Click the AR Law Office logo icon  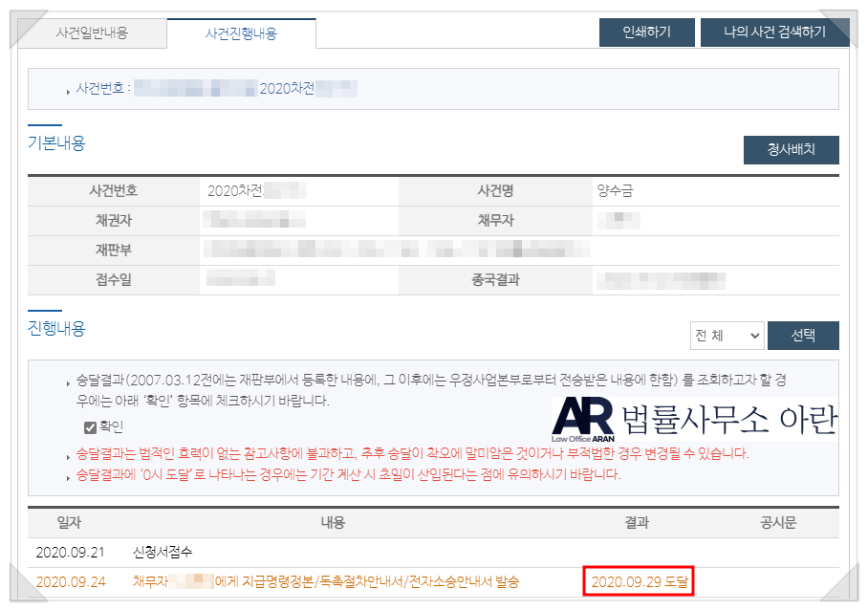pos(583,419)
